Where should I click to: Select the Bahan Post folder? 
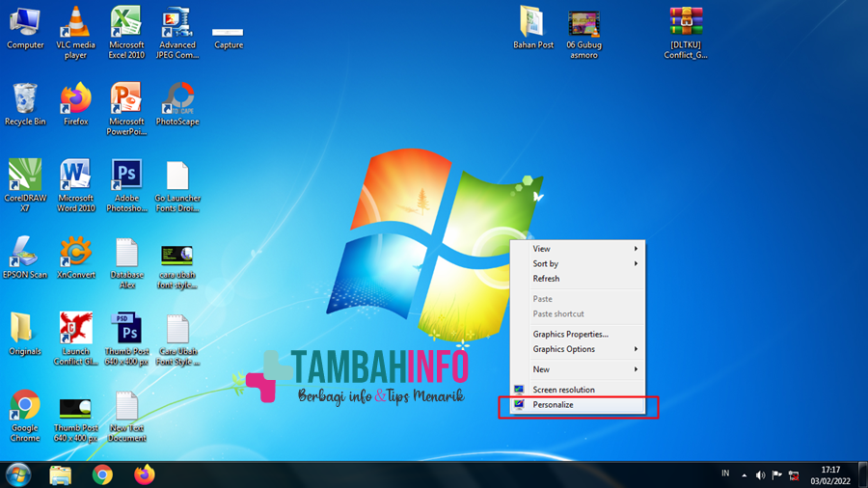[x=532, y=28]
